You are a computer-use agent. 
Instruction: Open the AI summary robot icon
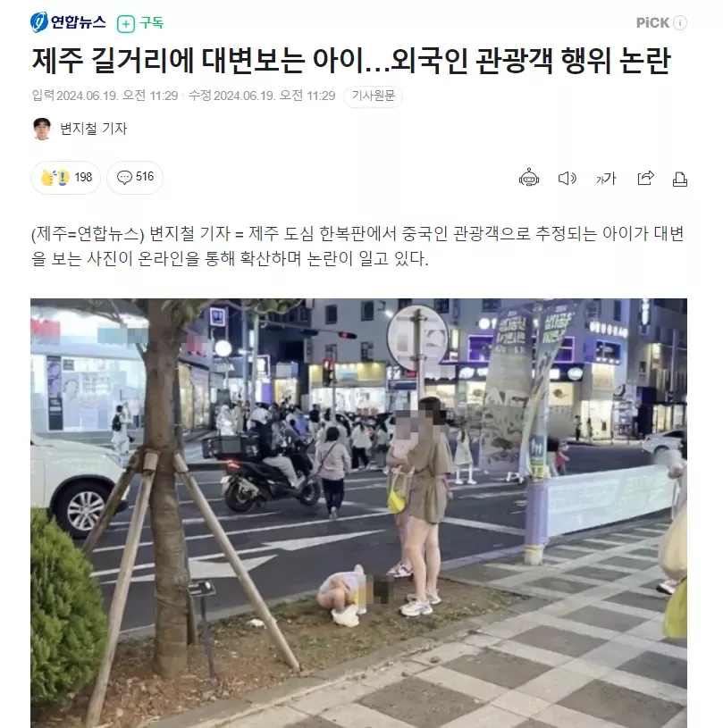click(529, 178)
